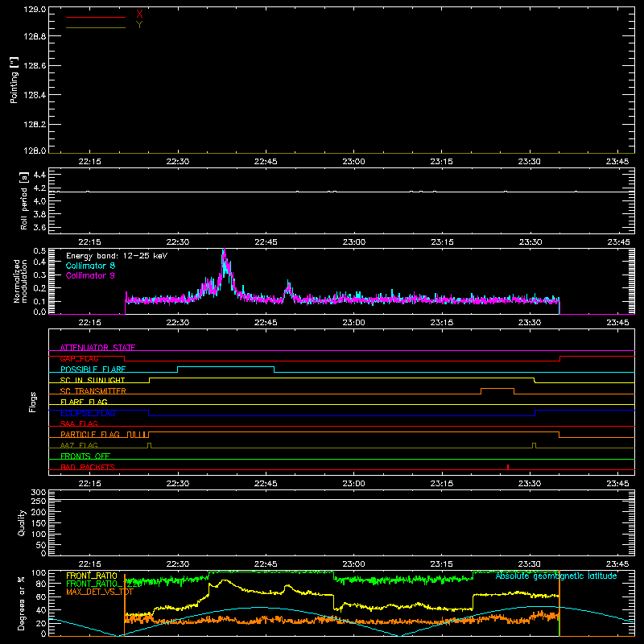Click the 200 tick on Quality axis
The image size is (644, 644).
[39, 513]
